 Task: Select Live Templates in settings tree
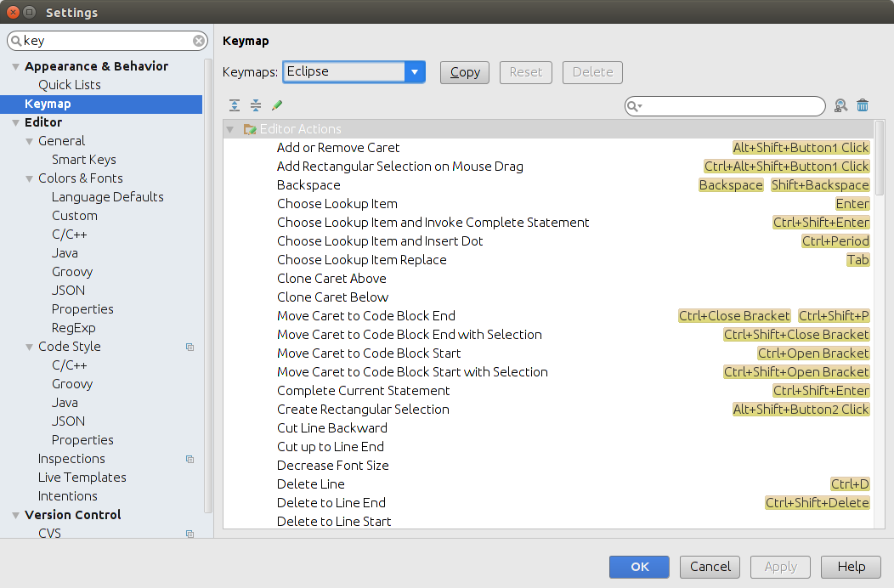pos(82,478)
